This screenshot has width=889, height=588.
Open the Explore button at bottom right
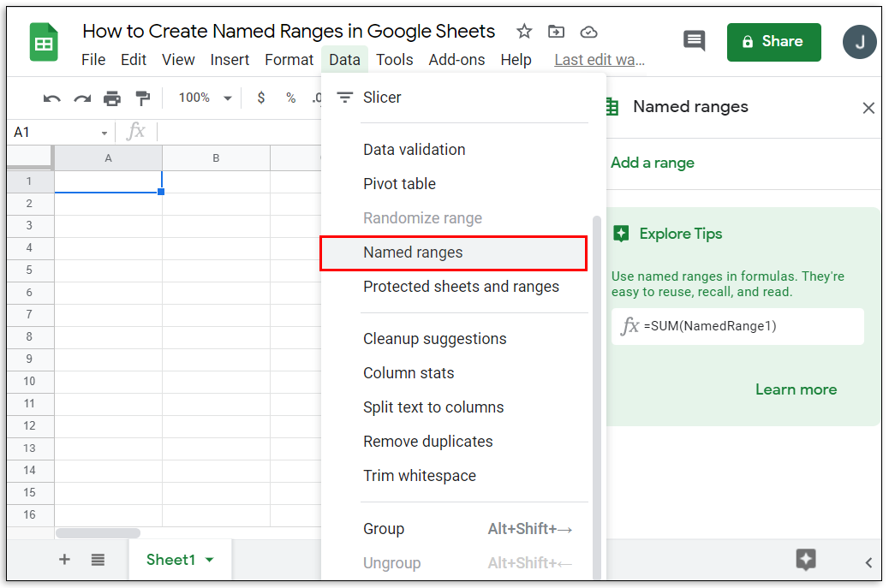(x=805, y=560)
